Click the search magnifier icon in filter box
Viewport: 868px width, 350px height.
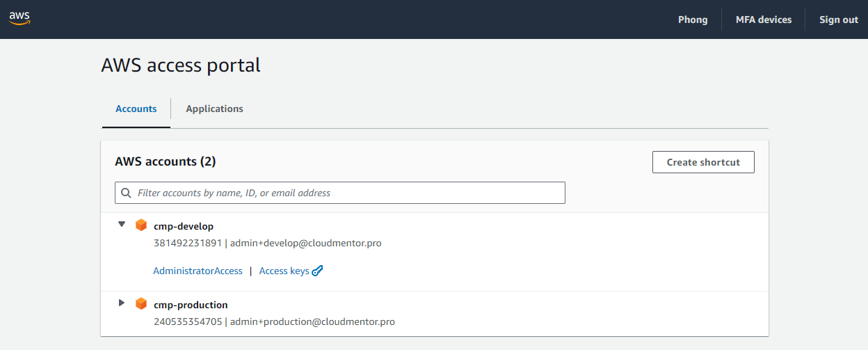(126, 193)
